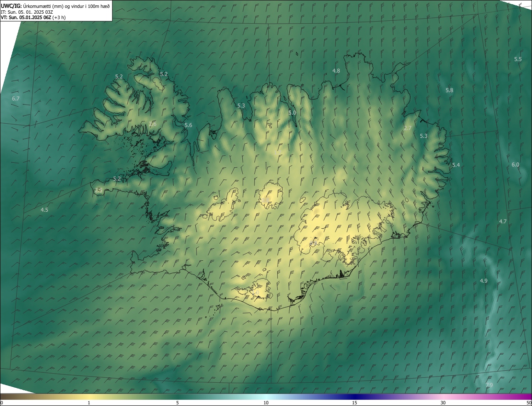Click the 5.6 value label on the map

(188, 125)
